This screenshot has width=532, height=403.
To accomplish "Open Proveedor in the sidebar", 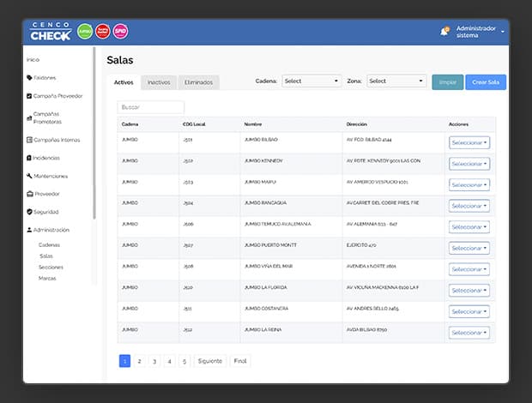I will pyautogui.click(x=46, y=194).
